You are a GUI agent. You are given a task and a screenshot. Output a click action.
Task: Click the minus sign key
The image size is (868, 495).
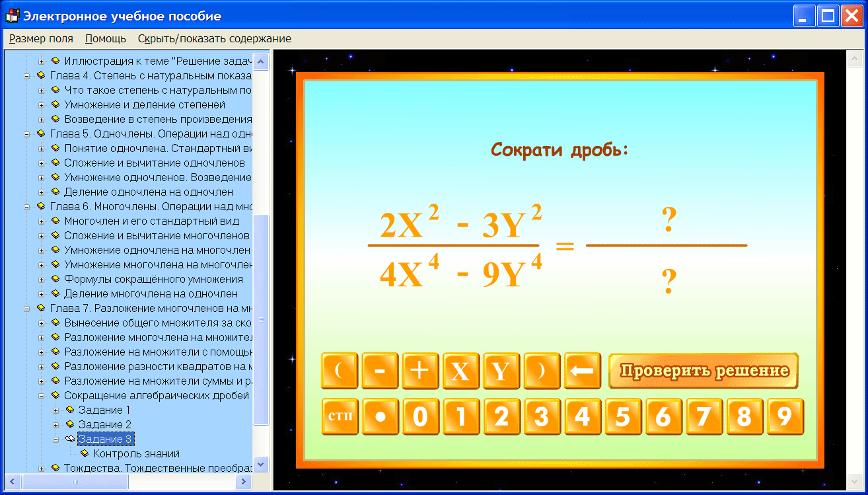(x=380, y=371)
